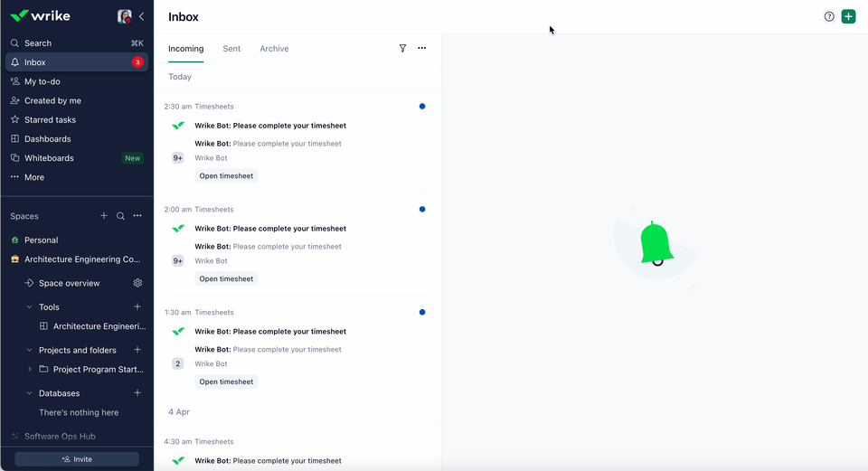Switch to the Sent tab

231,49
